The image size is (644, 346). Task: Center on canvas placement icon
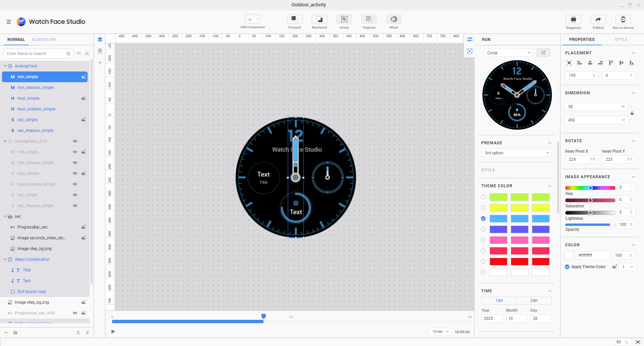tap(569, 63)
